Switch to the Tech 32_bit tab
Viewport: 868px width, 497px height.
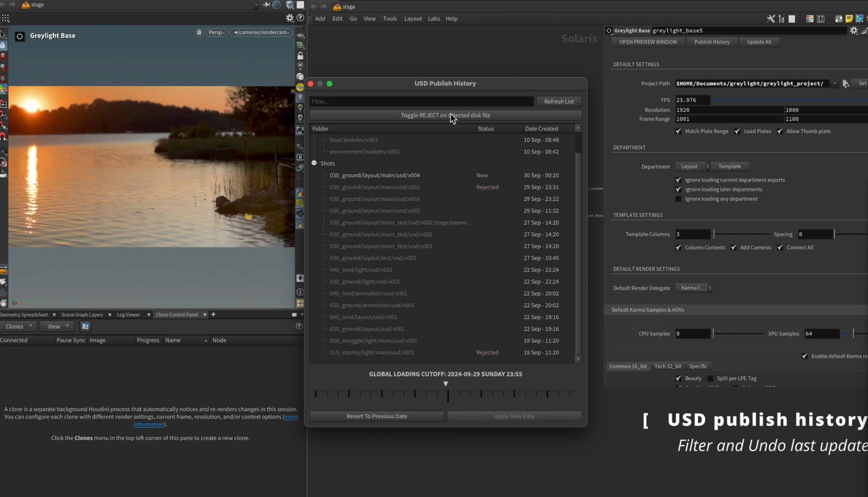(668, 366)
